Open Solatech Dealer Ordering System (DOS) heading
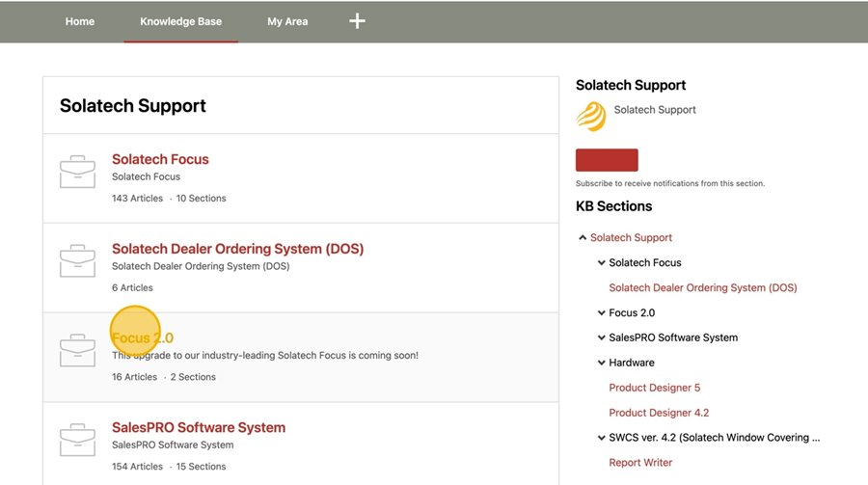Viewport: 868px width, 485px height. point(237,249)
